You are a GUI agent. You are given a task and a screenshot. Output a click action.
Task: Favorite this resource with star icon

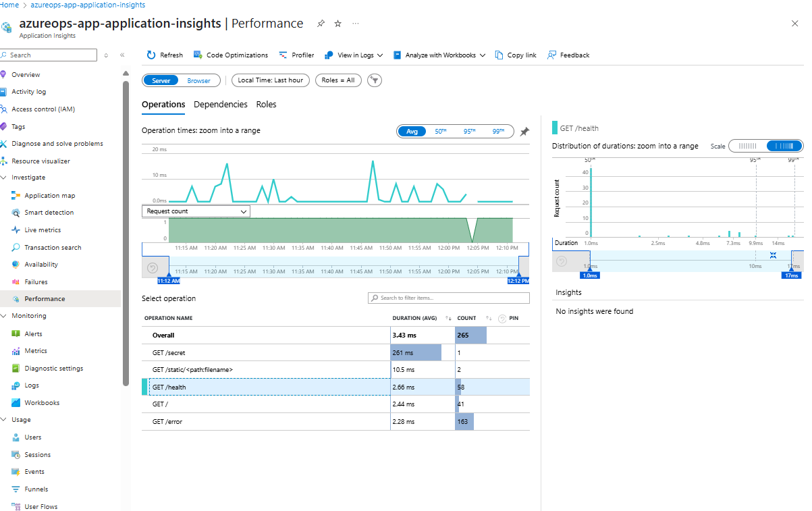pos(338,24)
